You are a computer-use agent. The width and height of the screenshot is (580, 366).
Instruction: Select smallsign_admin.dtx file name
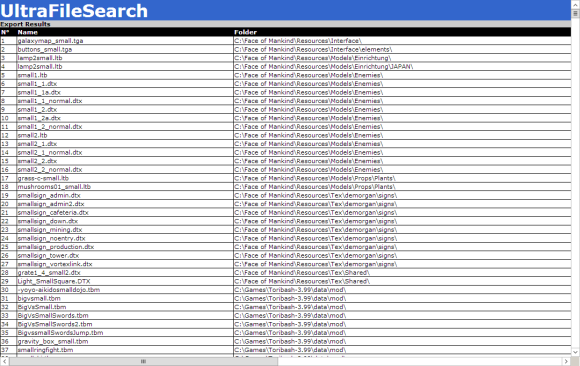point(49,195)
